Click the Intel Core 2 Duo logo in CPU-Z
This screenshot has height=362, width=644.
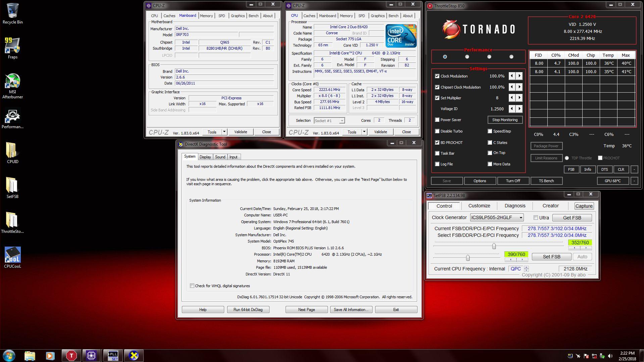click(401, 36)
